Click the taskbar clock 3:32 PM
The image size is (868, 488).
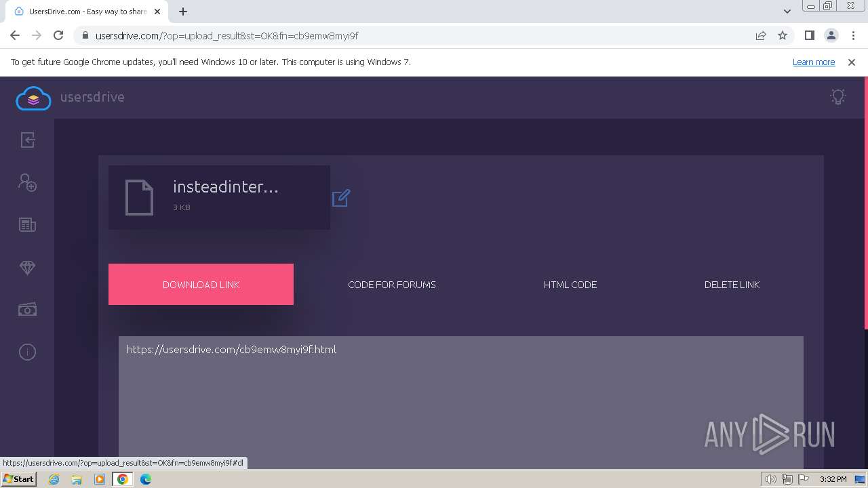[x=833, y=479]
